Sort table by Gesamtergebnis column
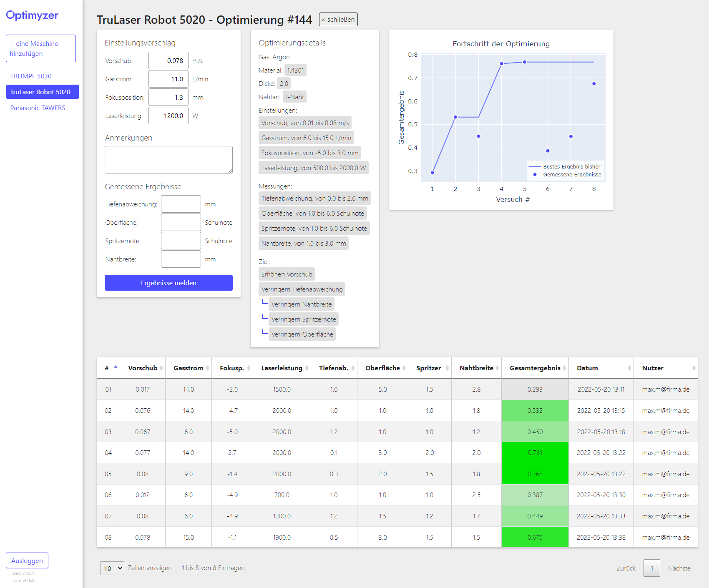709x588 pixels. pyautogui.click(x=535, y=368)
